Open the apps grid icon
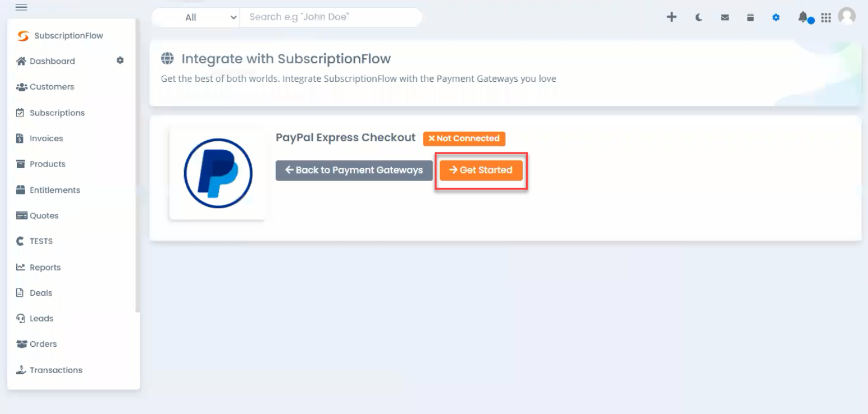Screen dimensions: 868x414 click(x=826, y=17)
